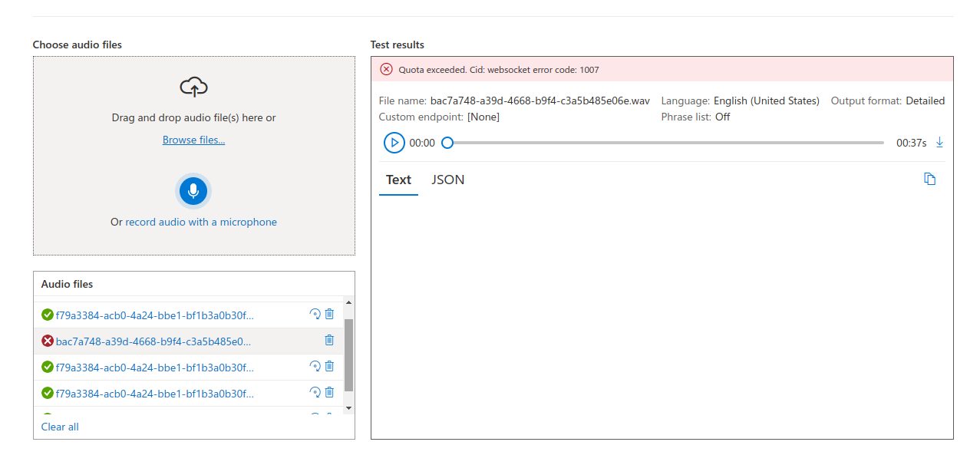
Task: Open the Browse files link
Action: coord(193,140)
